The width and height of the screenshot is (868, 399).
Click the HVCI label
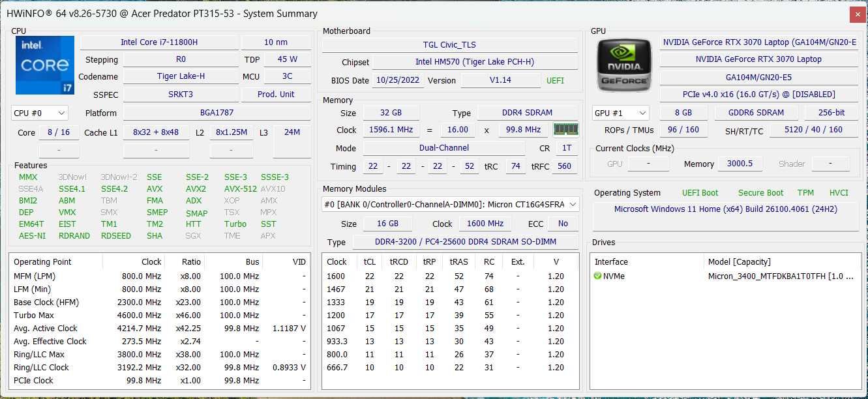839,192
